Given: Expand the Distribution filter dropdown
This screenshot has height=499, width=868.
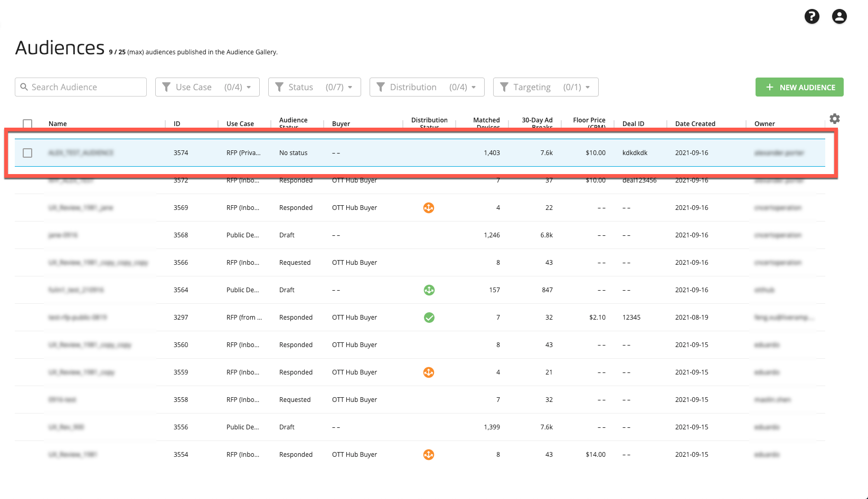Looking at the screenshot, I should pyautogui.click(x=427, y=87).
